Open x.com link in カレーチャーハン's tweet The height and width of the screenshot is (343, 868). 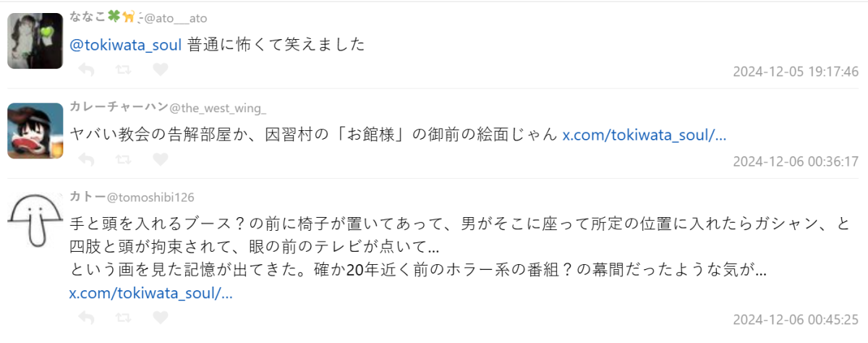pos(644,134)
